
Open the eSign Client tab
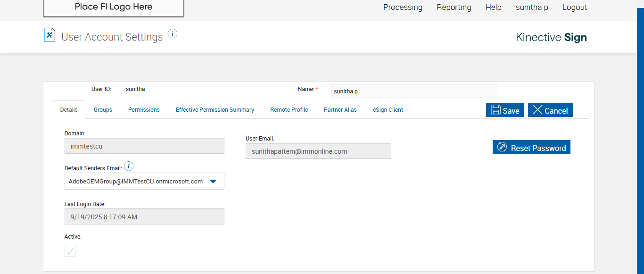click(x=388, y=110)
